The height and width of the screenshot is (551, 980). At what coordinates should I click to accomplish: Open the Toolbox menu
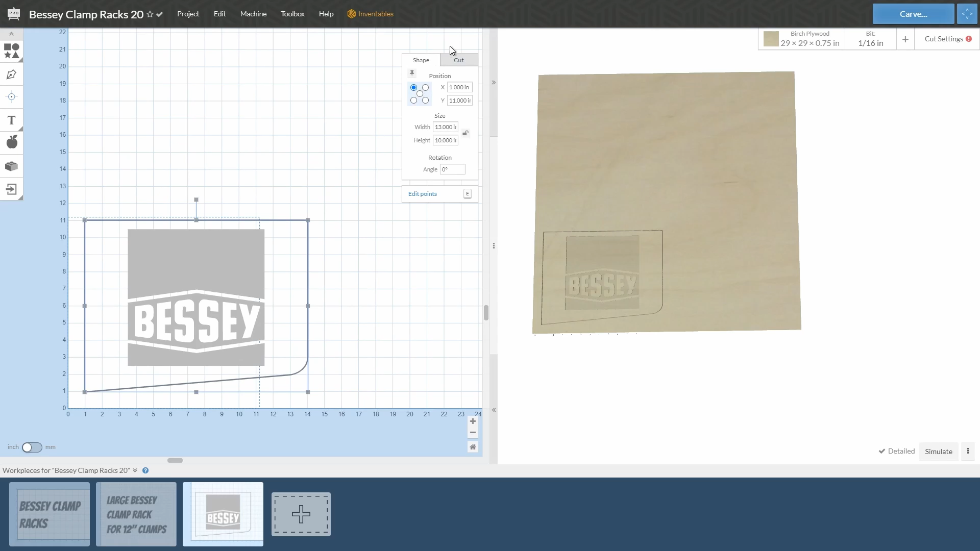point(293,13)
